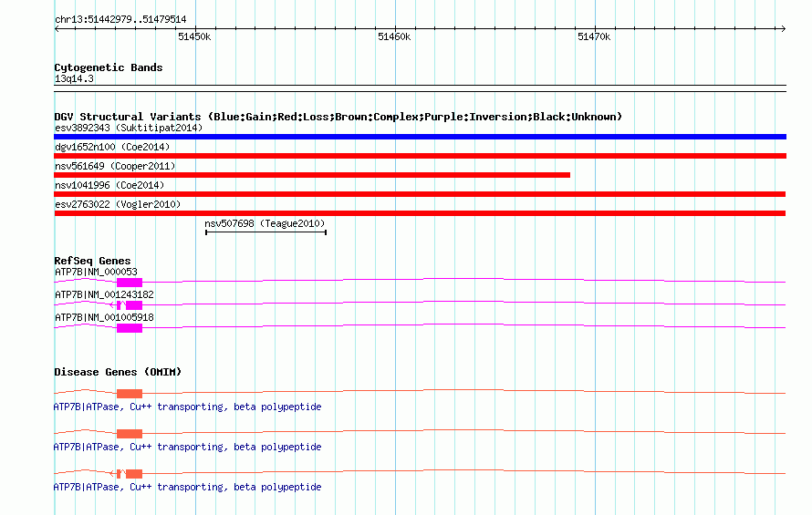
Task: Click the Cytogenetic Bands track title
Action: (x=109, y=67)
